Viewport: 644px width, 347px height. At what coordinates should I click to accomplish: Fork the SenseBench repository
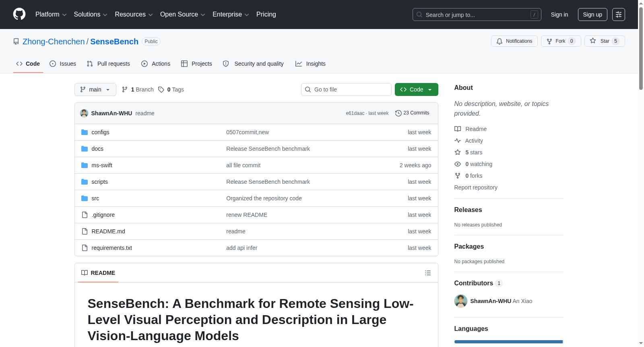click(561, 41)
